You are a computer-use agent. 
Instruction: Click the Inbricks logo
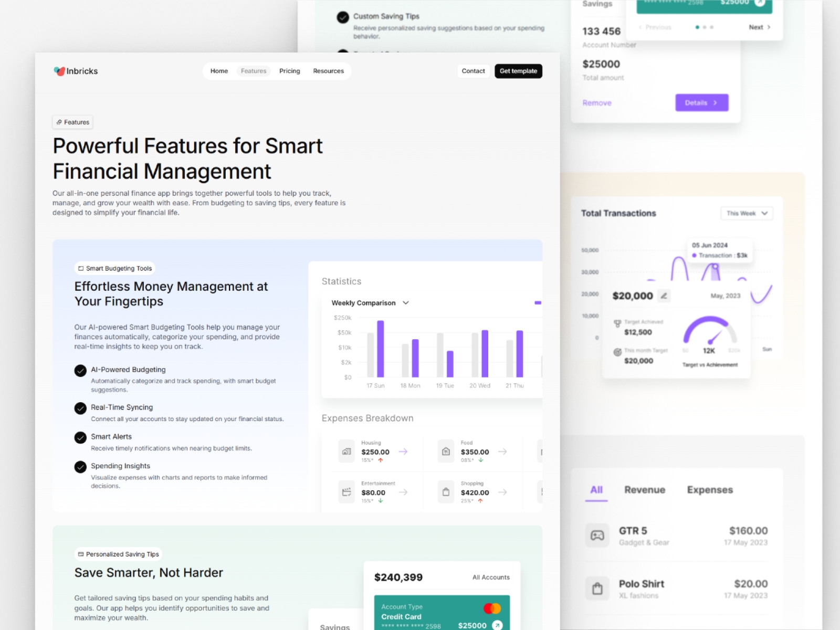76,71
